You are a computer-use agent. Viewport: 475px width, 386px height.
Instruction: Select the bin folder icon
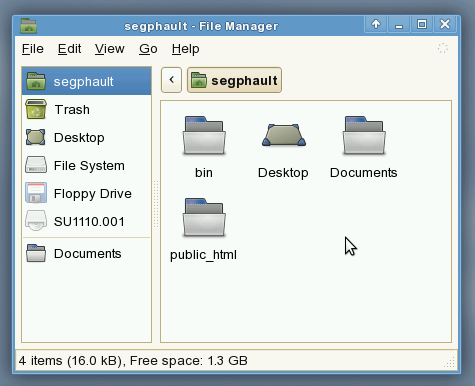coord(204,135)
